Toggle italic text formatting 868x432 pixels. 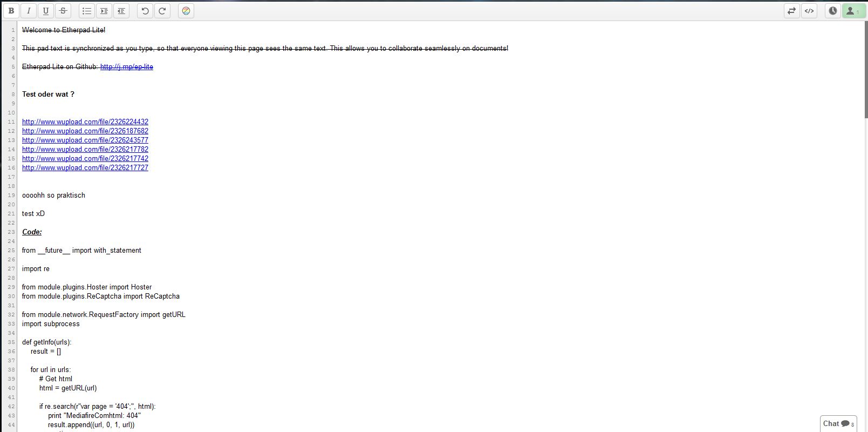pos(29,11)
